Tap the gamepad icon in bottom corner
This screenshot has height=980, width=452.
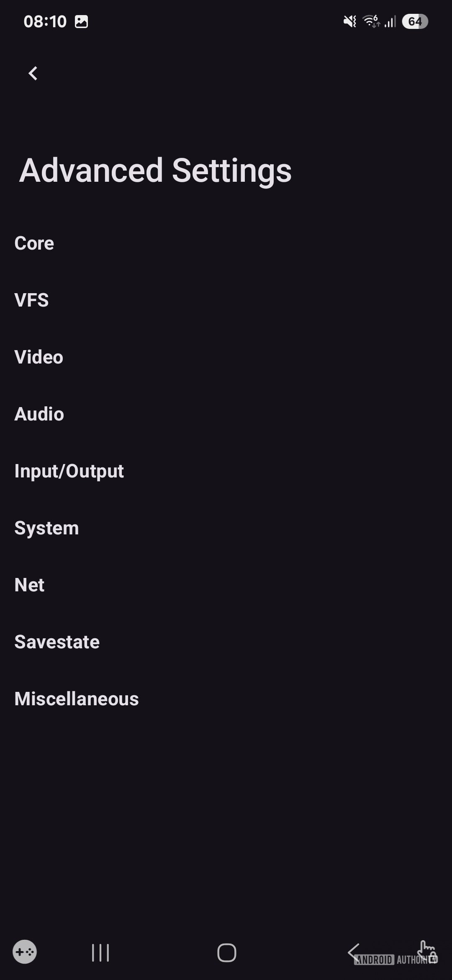25,952
